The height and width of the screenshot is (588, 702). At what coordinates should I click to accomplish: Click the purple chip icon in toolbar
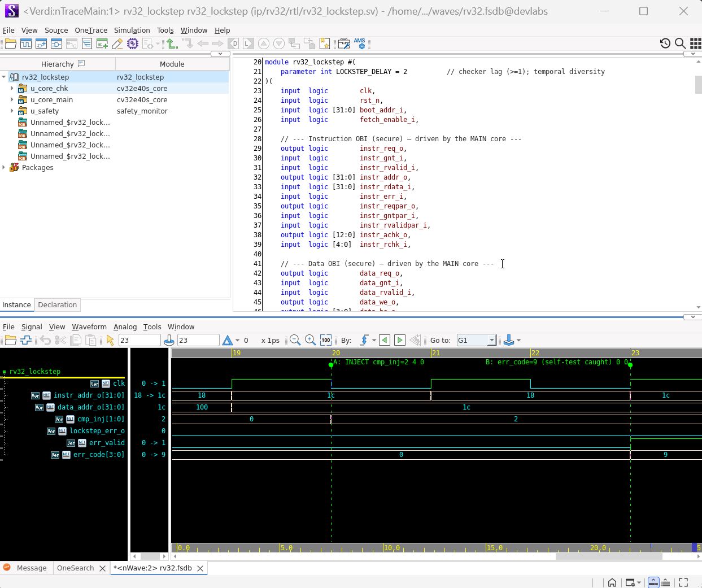click(x=133, y=43)
